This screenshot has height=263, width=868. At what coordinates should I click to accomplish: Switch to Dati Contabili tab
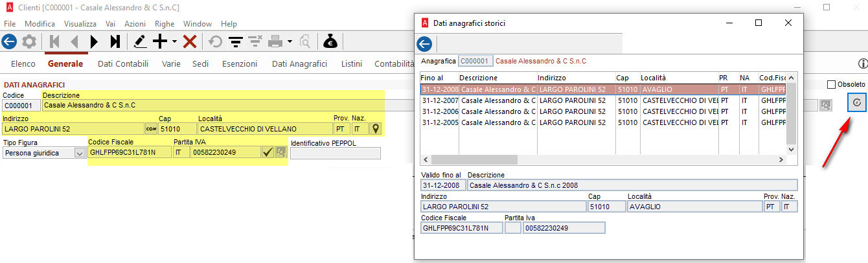[x=123, y=63]
